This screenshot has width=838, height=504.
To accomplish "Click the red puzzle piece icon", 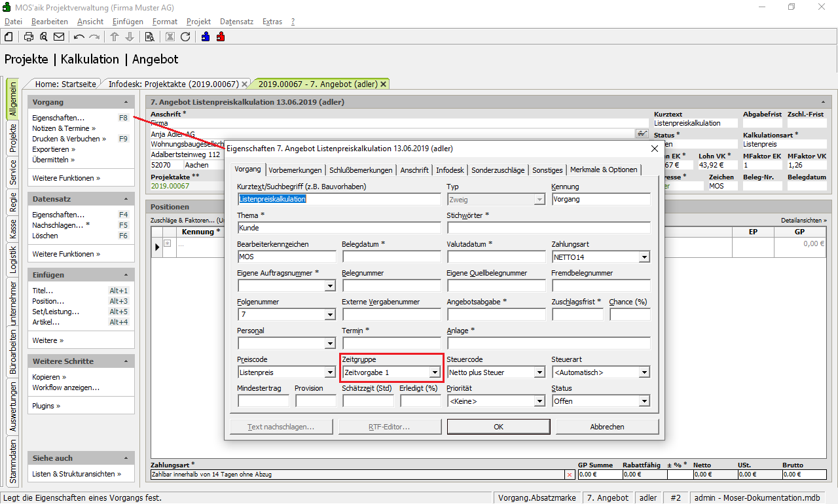I will point(221,37).
